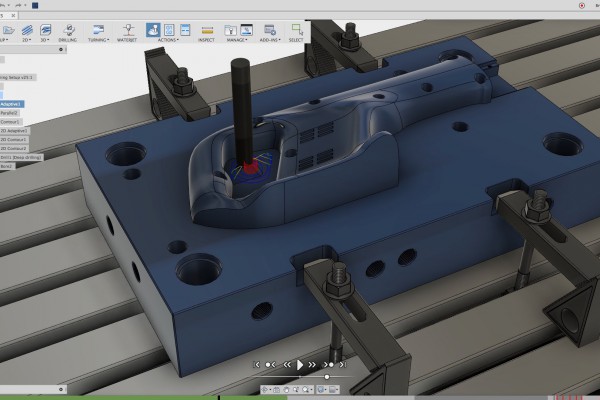Click the Orbit navigation icon
The height and width of the screenshot is (400, 600).
click(264, 390)
